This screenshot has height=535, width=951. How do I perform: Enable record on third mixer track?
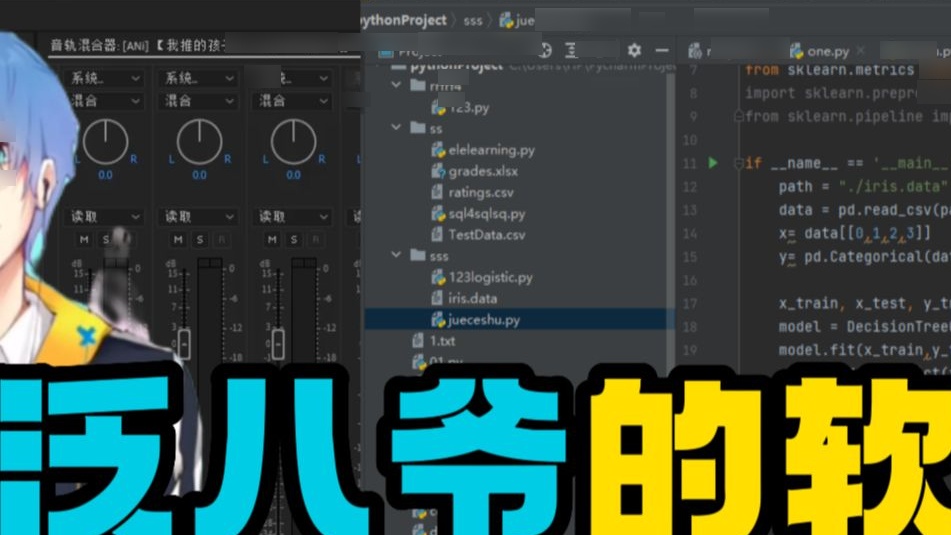tap(315, 240)
